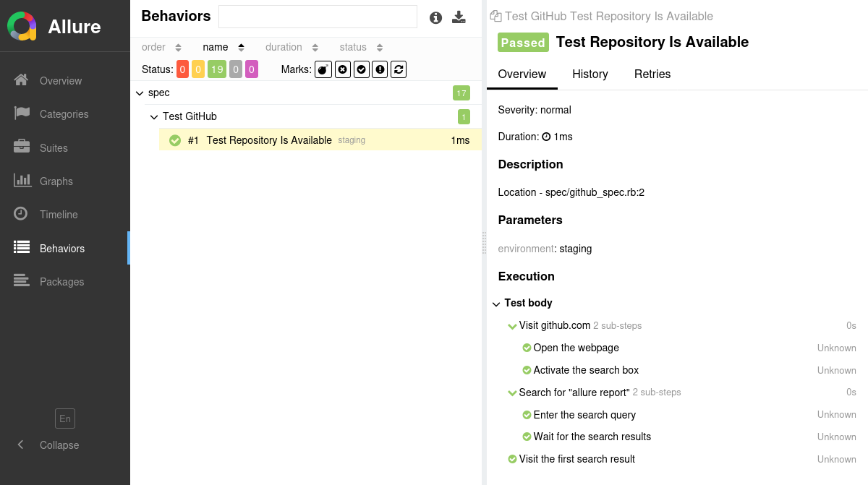Click the Categories flag icon
This screenshot has height=485, width=868.
tap(22, 113)
